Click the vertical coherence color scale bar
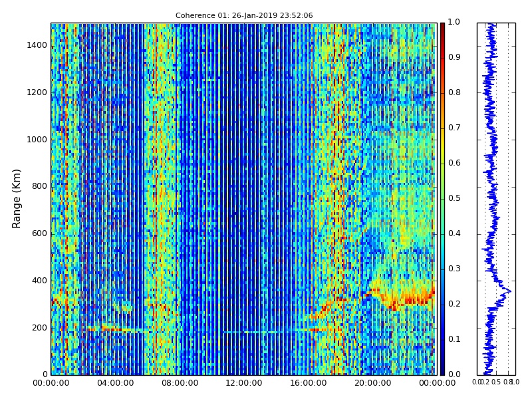Image resolution: width=532 pixels, height=399 pixels. tap(442, 199)
